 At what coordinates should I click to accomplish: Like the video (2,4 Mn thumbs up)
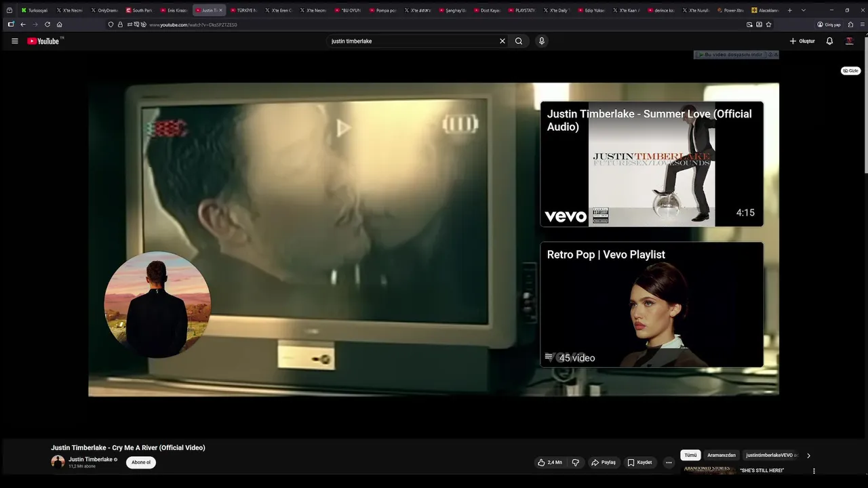click(550, 462)
